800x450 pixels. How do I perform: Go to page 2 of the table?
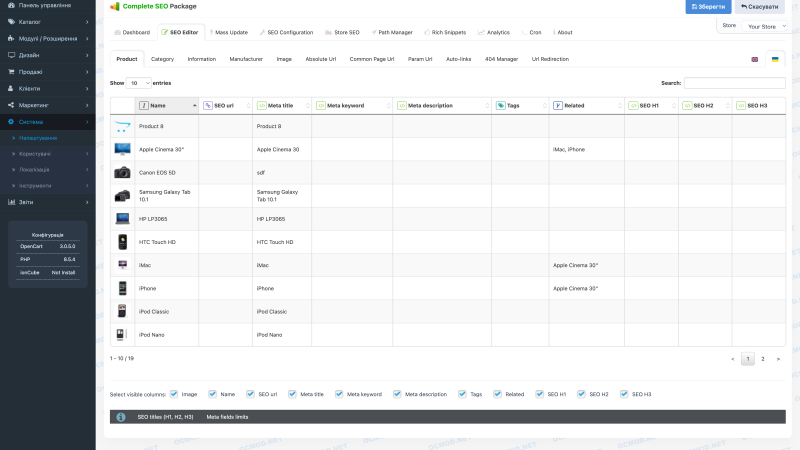763,359
